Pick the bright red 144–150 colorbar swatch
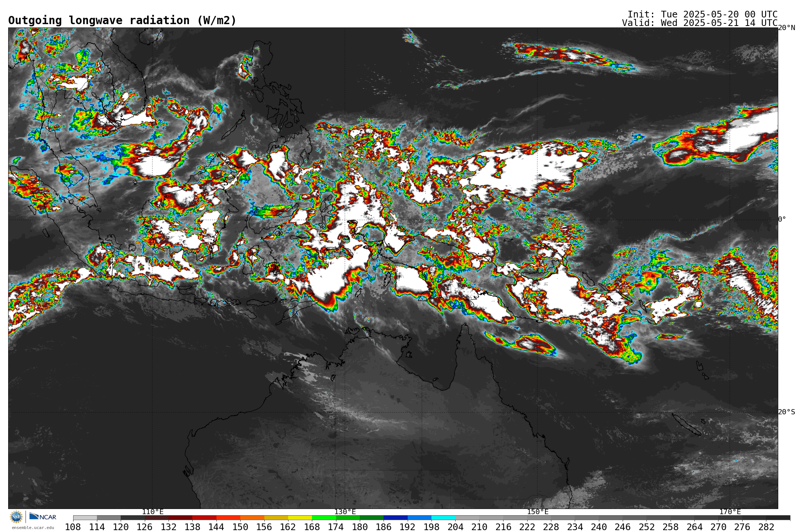Viewport: 802px width, 532px height. (228, 518)
